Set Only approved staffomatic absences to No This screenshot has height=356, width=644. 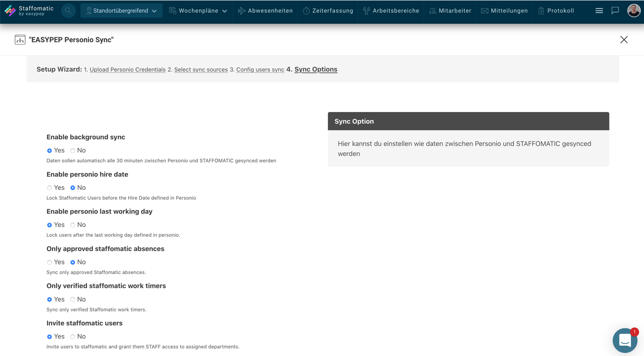[73, 262]
